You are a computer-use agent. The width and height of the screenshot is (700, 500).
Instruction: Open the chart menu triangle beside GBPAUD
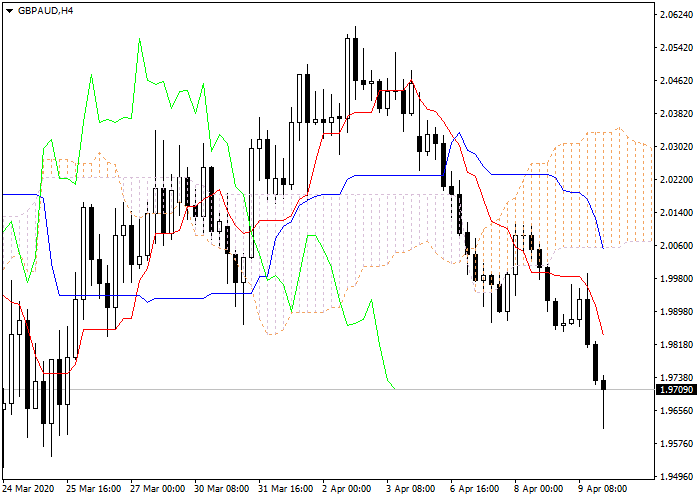[x=9, y=11]
